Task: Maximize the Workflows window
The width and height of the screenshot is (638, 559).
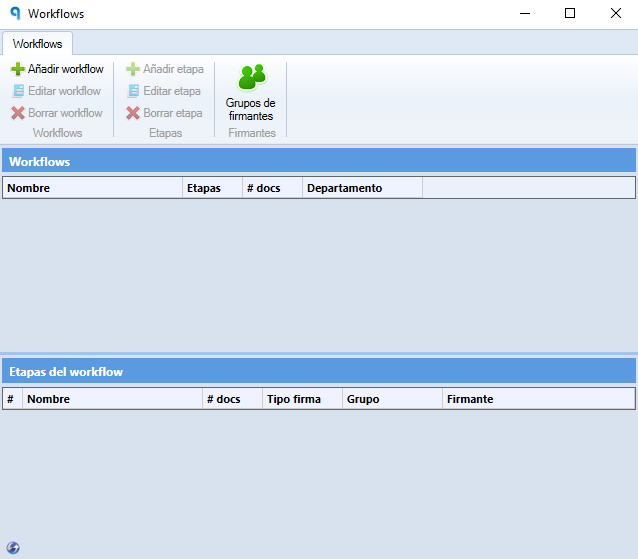Action: click(x=570, y=13)
